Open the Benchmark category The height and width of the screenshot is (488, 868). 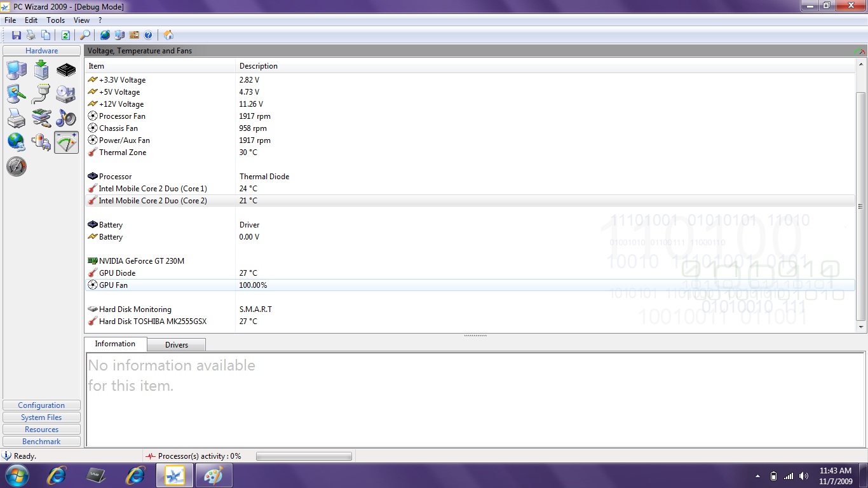pyautogui.click(x=42, y=442)
